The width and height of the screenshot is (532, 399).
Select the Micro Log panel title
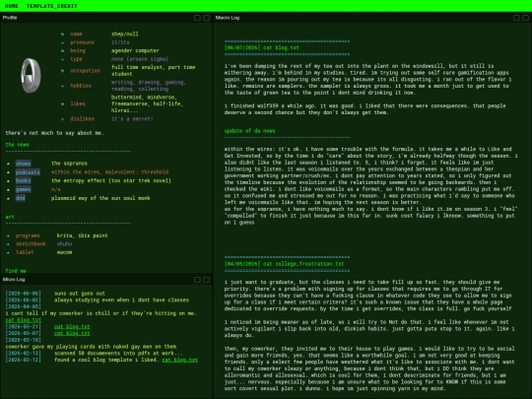(14, 279)
